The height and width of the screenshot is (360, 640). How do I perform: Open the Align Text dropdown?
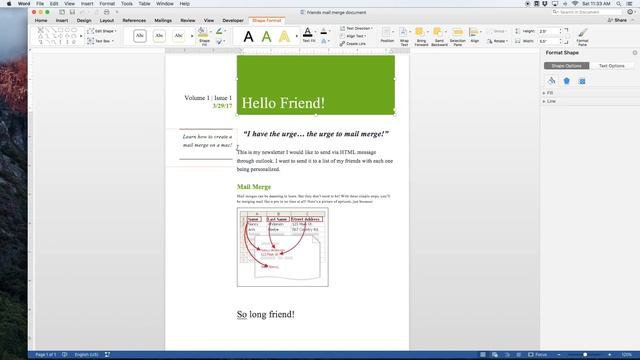(x=353, y=36)
